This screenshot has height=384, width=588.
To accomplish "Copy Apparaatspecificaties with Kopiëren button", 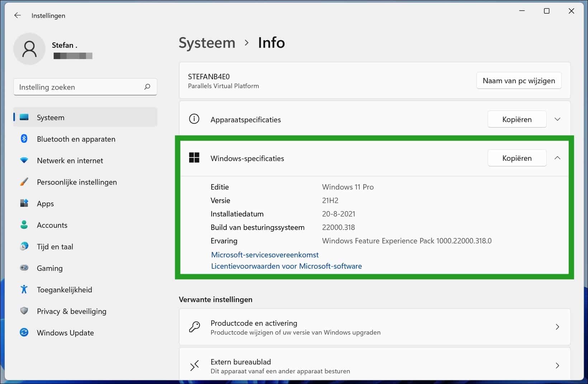I will point(517,119).
